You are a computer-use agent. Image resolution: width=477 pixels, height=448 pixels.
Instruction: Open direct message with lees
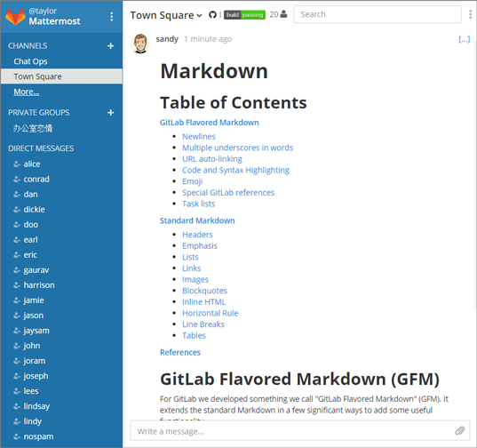point(31,391)
